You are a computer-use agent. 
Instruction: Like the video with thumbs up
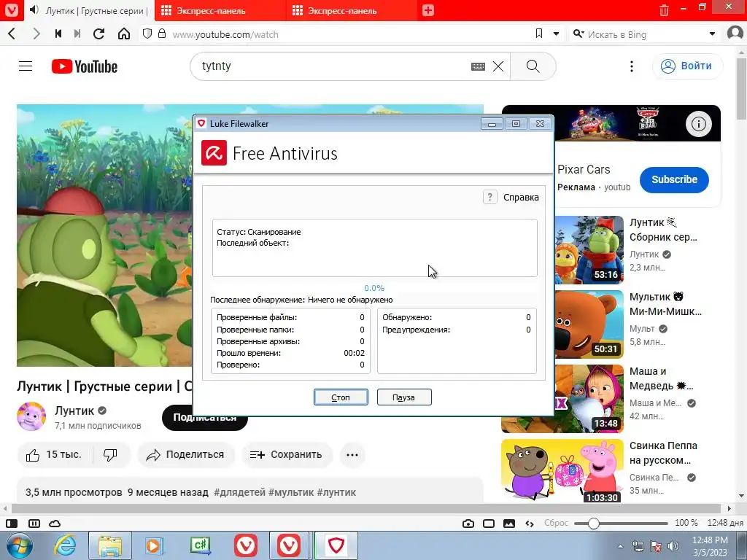pyautogui.click(x=55, y=455)
